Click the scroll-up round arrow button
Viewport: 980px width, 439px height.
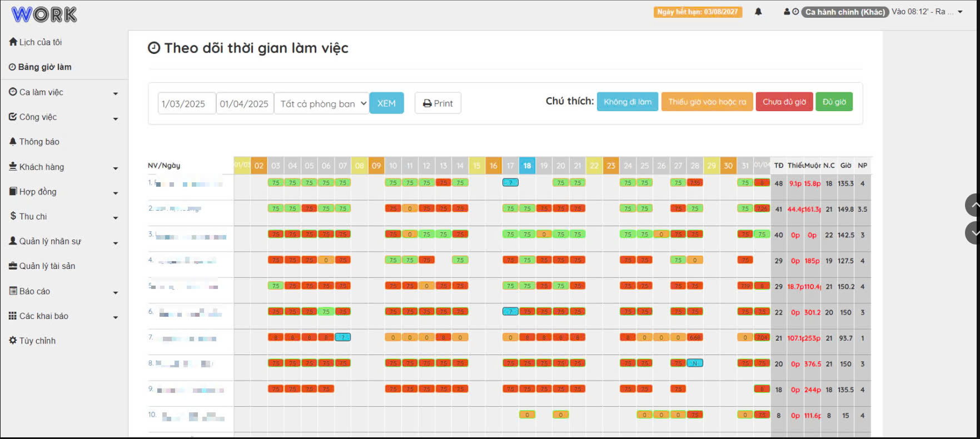point(973,205)
